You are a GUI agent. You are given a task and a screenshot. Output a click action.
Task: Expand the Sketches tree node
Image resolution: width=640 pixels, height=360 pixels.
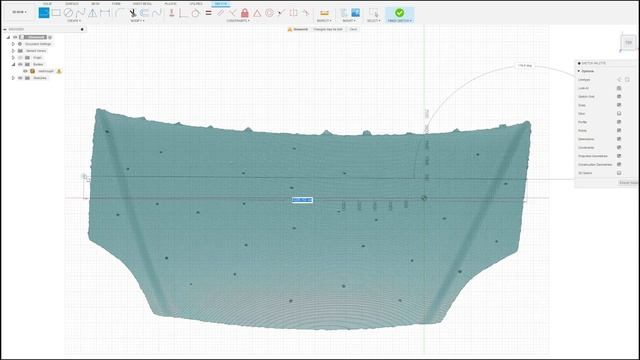(x=13, y=78)
